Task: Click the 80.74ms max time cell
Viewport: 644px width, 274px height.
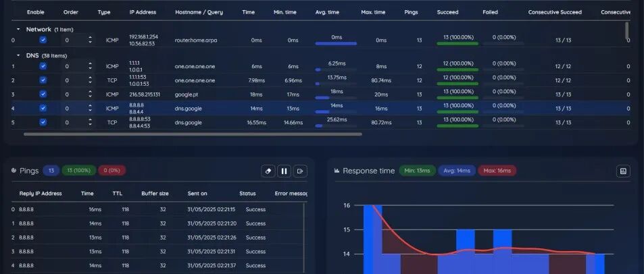Action: 380,80
